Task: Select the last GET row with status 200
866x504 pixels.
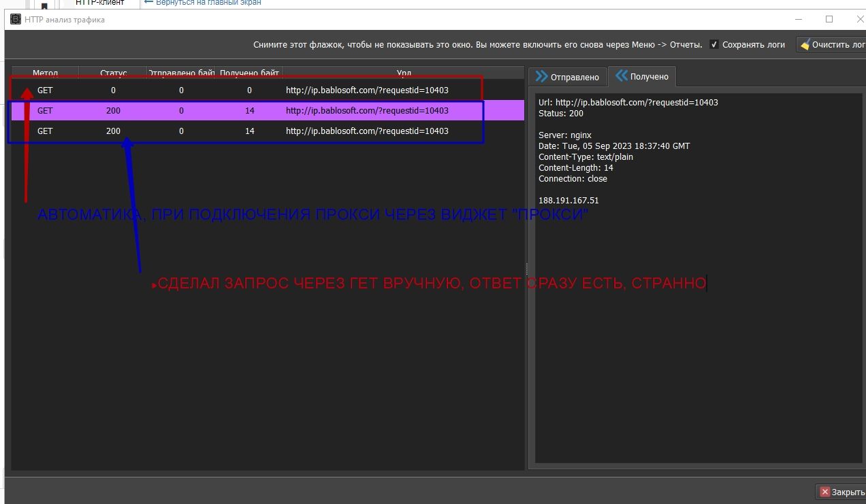Action: click(266, 131)
